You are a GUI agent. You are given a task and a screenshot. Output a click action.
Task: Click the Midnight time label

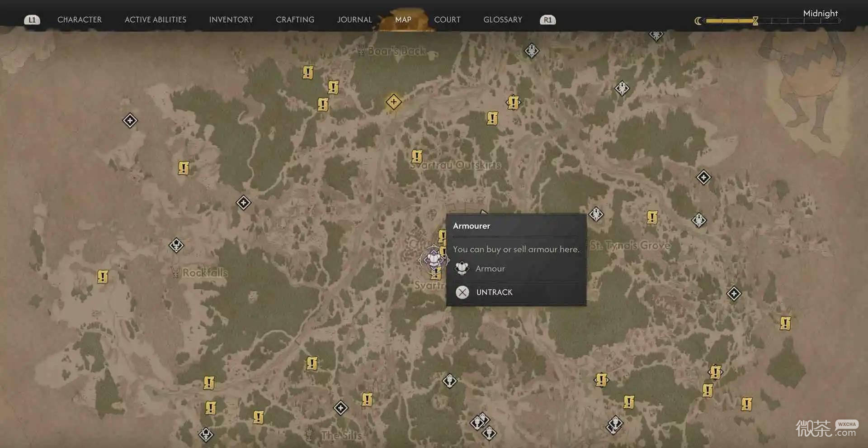point(820,13)
